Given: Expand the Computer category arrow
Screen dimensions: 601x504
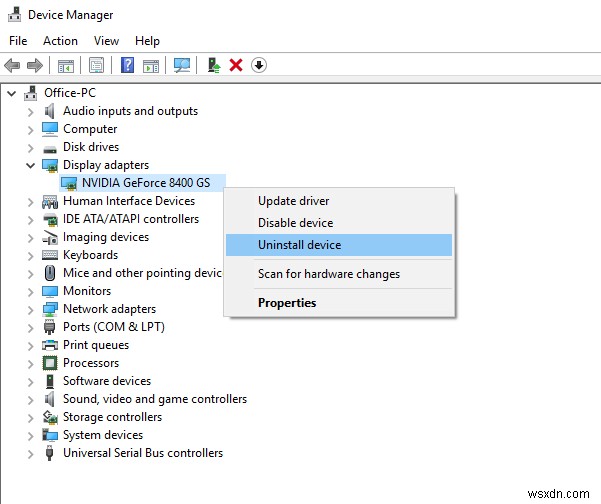Looking at the screenshot, I should coord(31,130).
